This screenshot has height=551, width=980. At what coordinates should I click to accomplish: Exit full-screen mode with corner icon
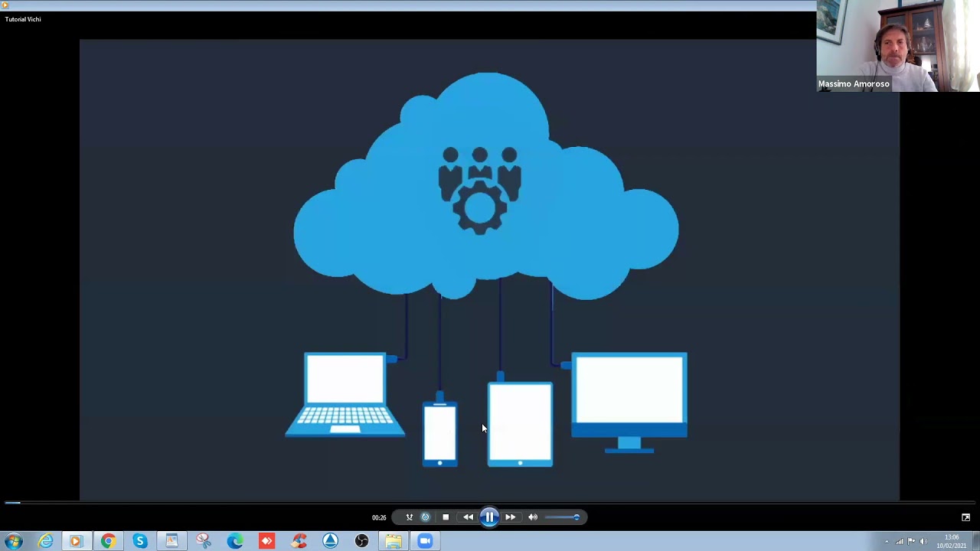965,517
